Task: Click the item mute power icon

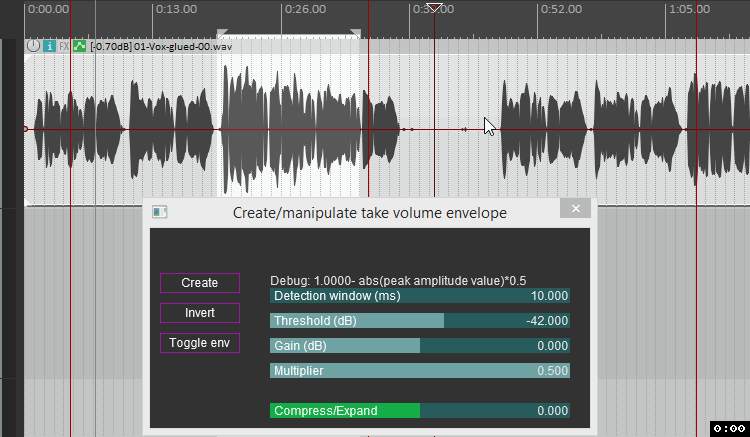Action: (x=33, y=46)
